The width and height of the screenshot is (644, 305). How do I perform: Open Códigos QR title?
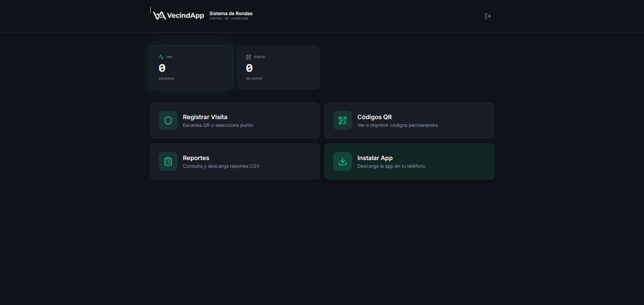[x=374, y=117]
